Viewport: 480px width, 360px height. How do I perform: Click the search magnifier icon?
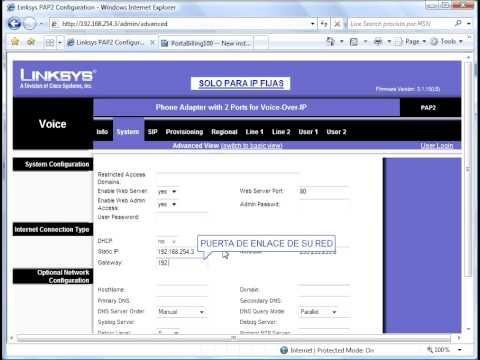coord(458,23)
